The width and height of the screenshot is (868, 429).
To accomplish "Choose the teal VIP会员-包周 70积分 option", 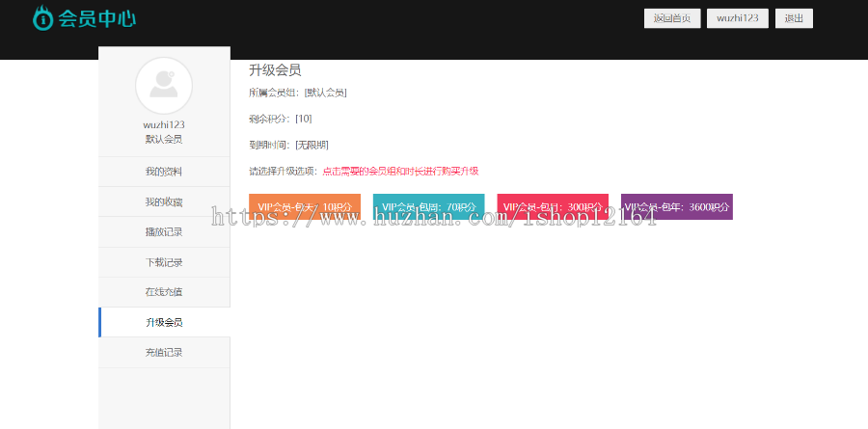I will (x=428, y=207).
